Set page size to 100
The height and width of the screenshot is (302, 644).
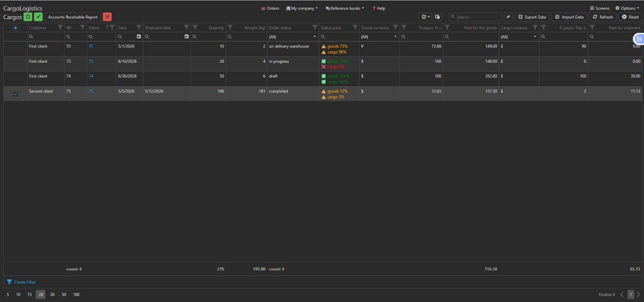point(76,294)
